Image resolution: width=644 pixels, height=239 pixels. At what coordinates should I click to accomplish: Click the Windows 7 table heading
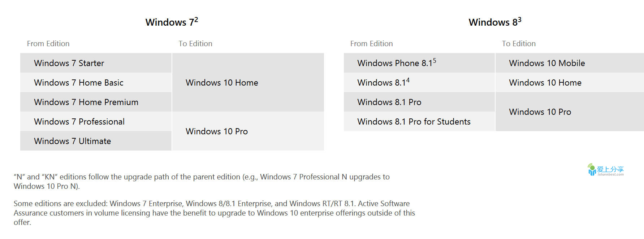(x=172, y=22)
